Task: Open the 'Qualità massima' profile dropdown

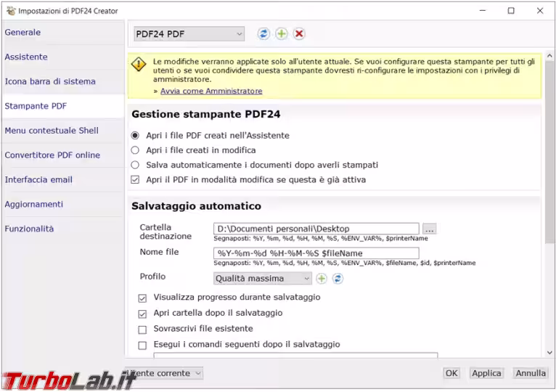Action: pos(263,279)
